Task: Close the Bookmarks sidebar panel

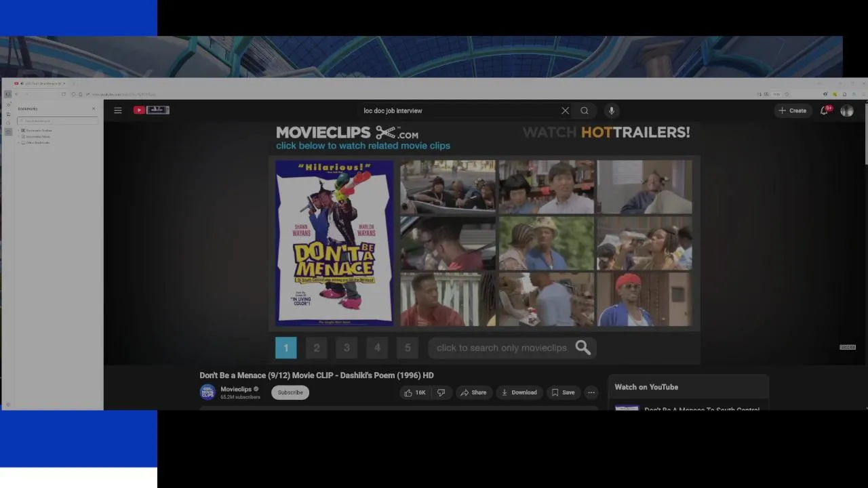Action: 94,108
